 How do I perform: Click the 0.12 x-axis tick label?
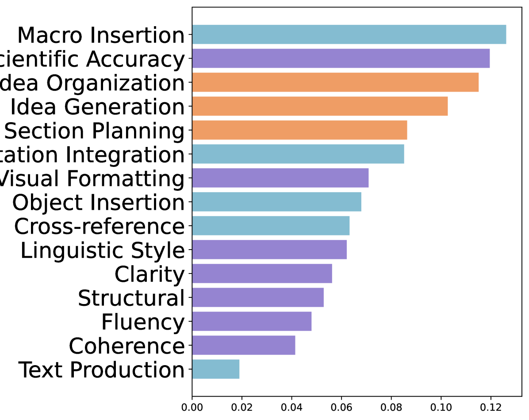click(491, 407)
